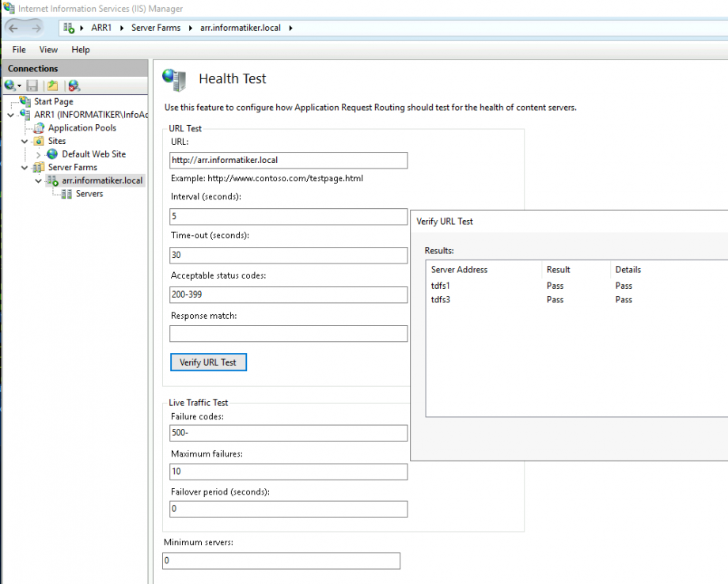Click the Back navigation arrow

point(14,27)
